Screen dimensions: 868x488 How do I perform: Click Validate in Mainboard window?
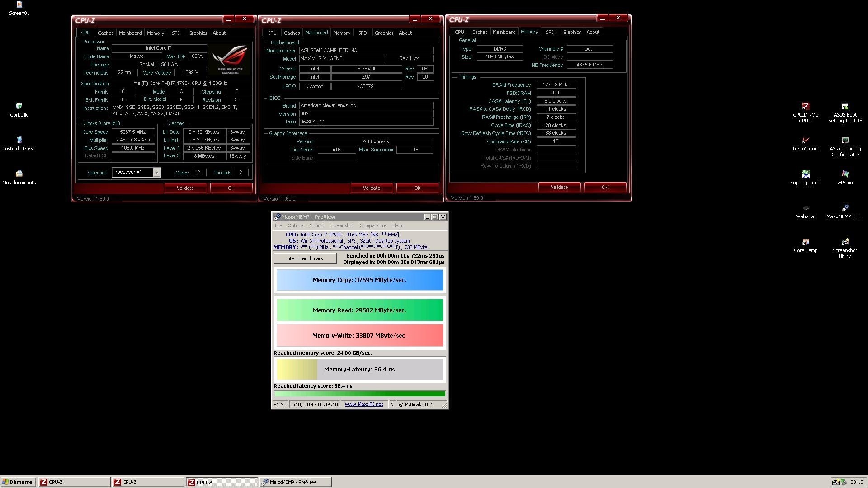(372, 188)
